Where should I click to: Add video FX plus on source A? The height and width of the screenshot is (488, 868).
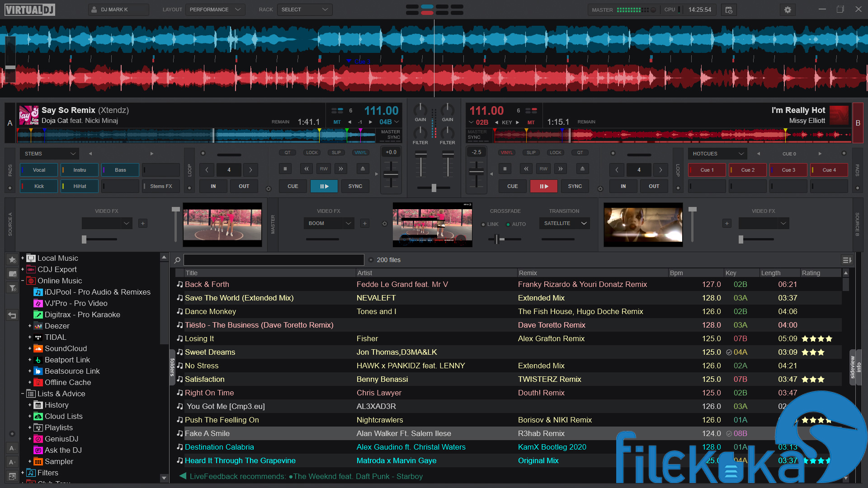143,223
